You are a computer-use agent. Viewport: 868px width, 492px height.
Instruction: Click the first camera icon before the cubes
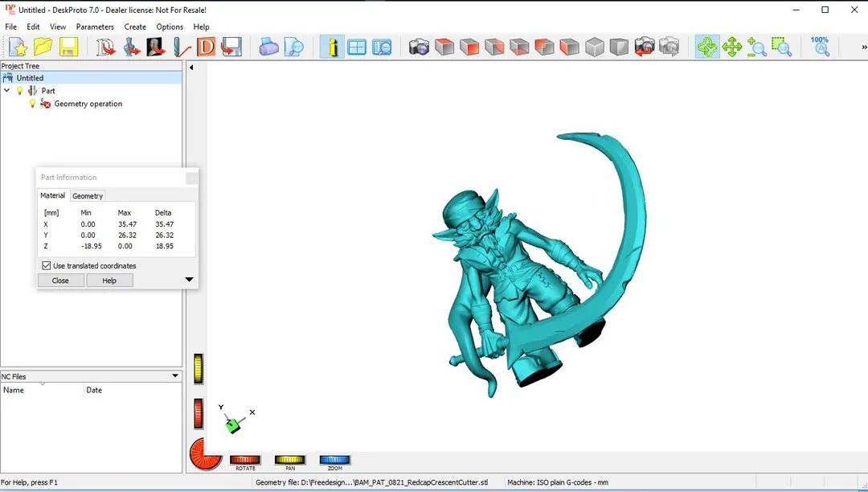pyautogui.click(x=419, y=47)
